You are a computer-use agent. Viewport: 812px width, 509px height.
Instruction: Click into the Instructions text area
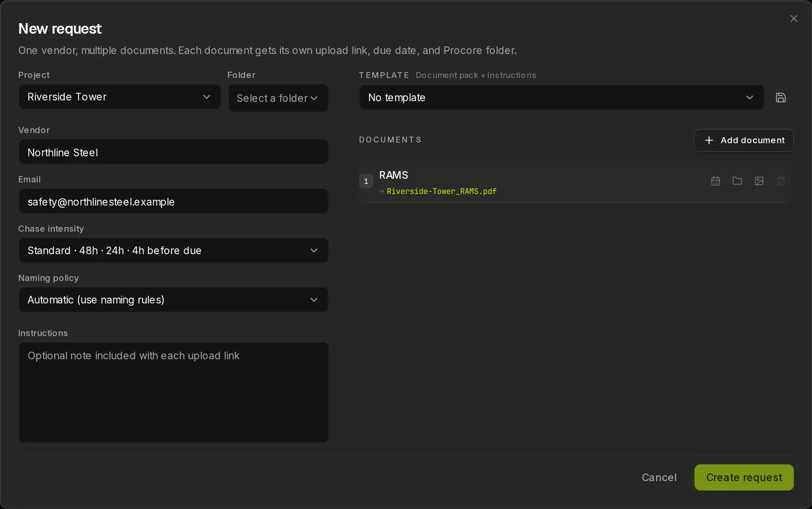pyautogui.click(x=173, y=393)
